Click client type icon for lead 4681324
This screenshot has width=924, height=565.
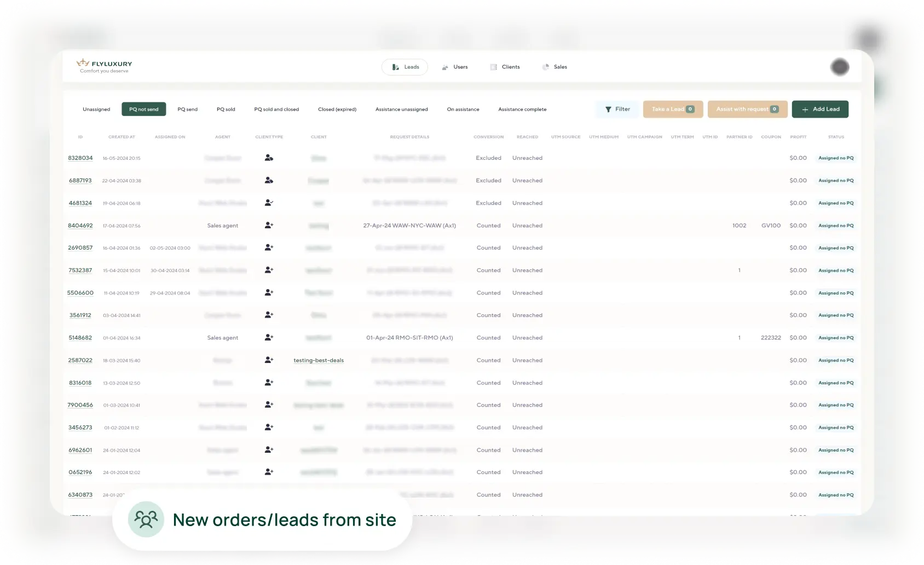coord(269,203)
